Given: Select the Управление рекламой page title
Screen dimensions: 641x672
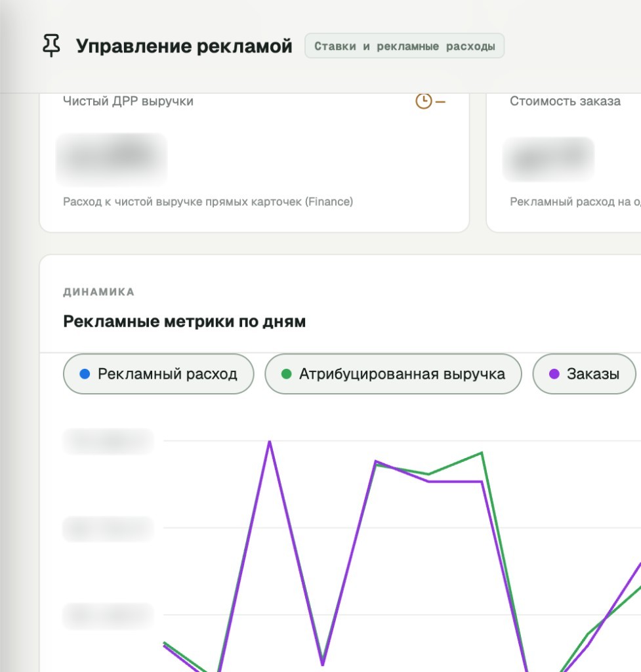Looking at the screenshot, I should (184, 46).
